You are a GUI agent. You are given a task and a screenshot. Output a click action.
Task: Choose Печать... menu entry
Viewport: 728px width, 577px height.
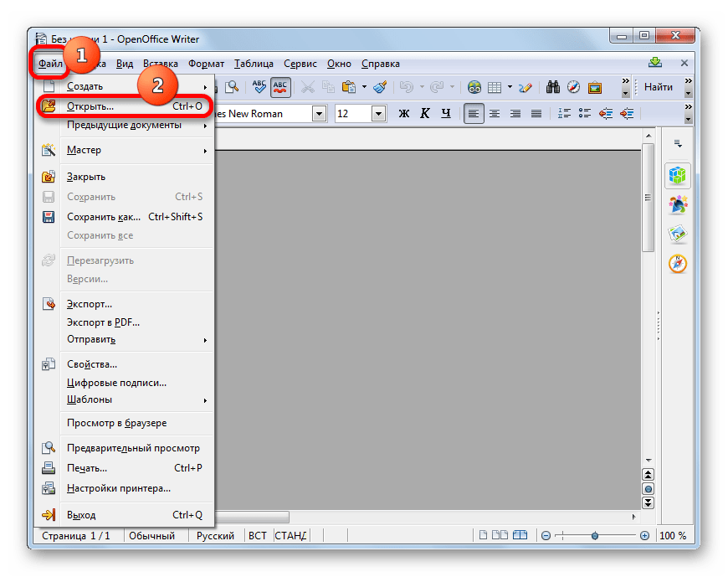(125, 468)
